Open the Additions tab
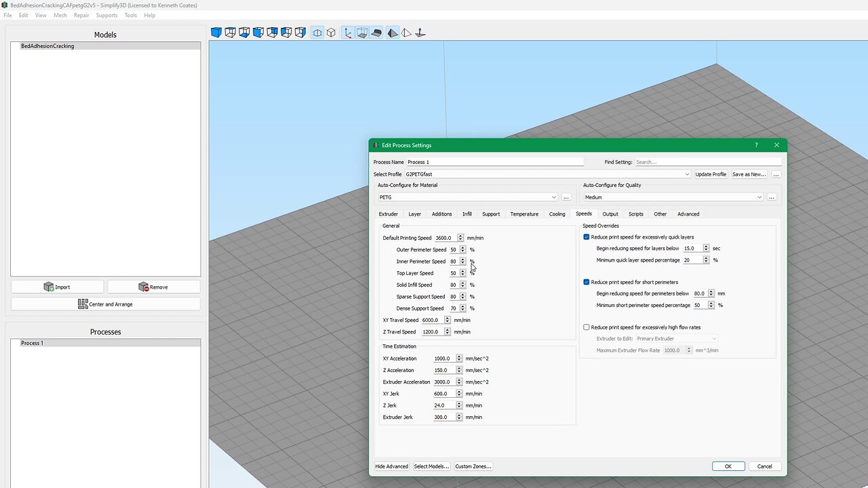The width and height of the screenshot is (868, 488). pyautogui.click(x=442, y=214)
